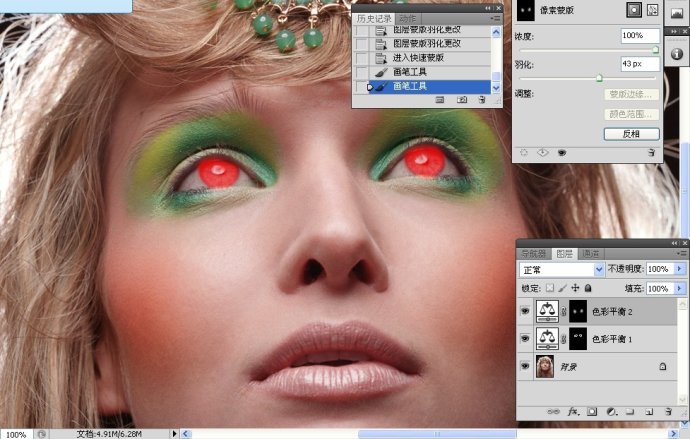Lock position move icon
This screenshot has width=690, height=439.
point(575,288)
